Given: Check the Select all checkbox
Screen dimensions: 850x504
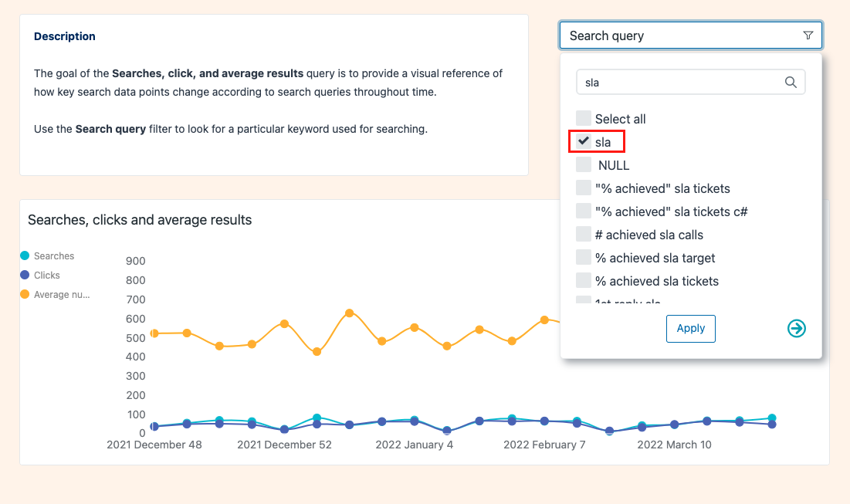Looking at the screenshot, I should (584, 119).
